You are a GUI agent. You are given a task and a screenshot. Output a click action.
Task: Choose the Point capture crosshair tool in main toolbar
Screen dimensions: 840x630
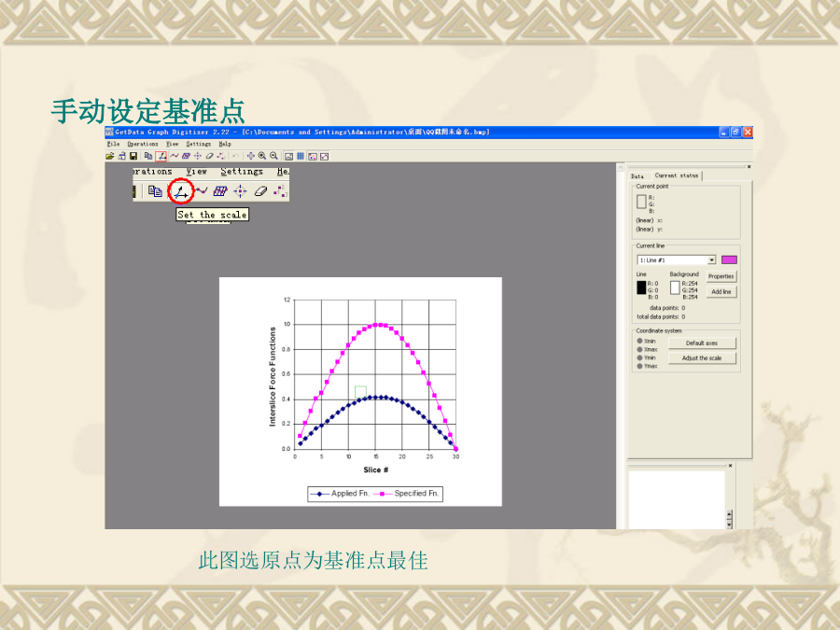click(x=197, y=156)
